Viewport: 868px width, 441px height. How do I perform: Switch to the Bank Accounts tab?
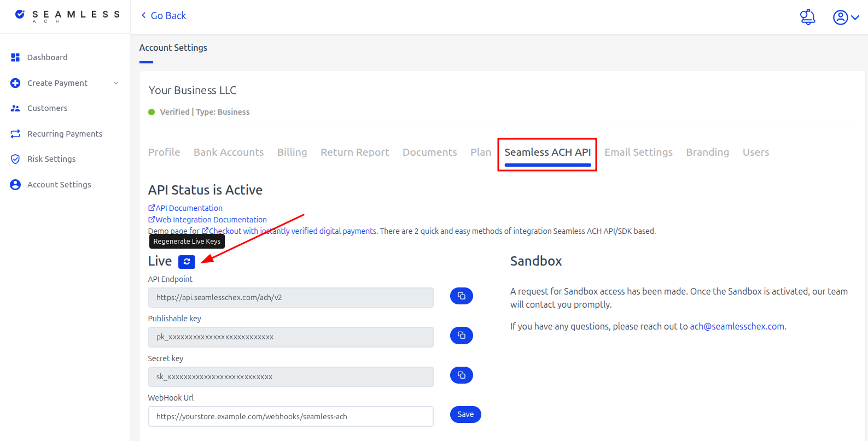click(x=229, y=152)
